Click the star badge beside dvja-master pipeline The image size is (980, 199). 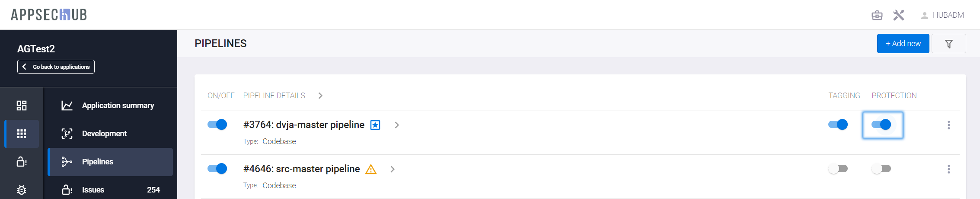[375, 125]
